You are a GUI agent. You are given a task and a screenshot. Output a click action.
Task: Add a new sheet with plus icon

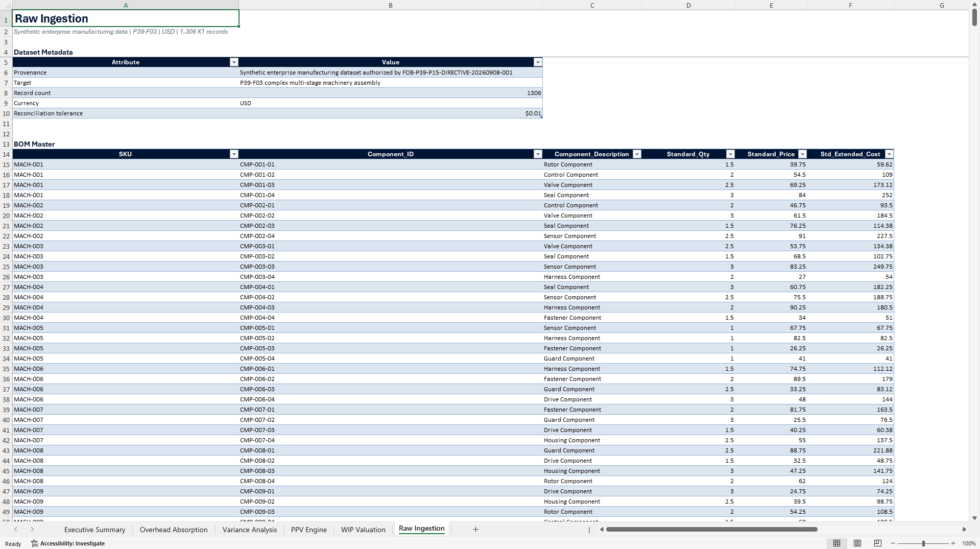(x=475, y=530)
